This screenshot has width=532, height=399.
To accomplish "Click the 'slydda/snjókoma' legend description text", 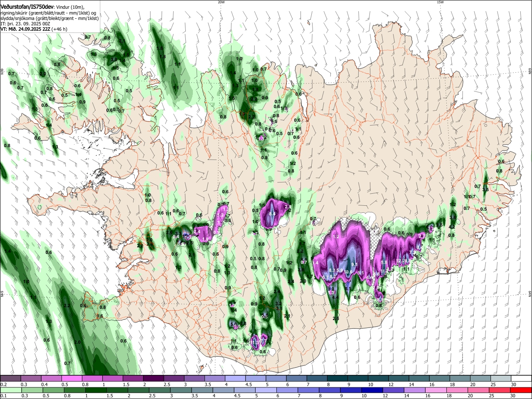I will [17, 18].
